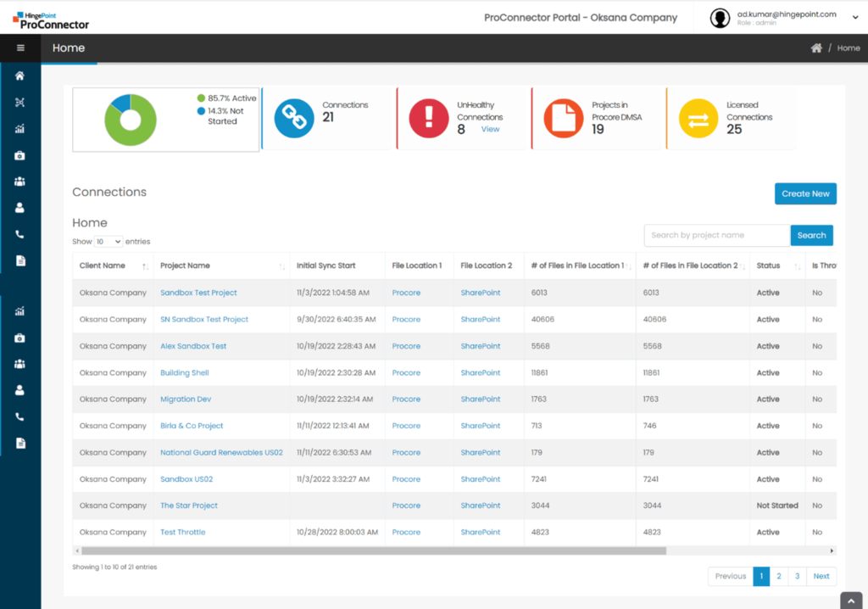The image size is (868, 609).
Task: Click the Search button
Action: click(x=811, y=236)
